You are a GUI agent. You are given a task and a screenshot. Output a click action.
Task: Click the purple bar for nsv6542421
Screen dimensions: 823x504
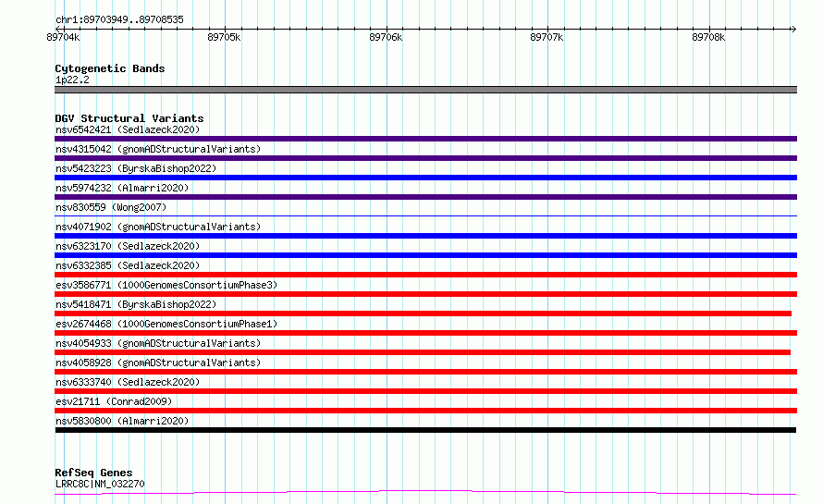[x=425, y=139]
